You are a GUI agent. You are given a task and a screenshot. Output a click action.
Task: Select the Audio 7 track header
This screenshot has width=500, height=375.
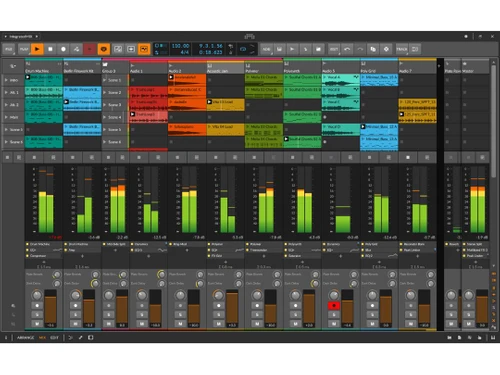pos(417,68)
